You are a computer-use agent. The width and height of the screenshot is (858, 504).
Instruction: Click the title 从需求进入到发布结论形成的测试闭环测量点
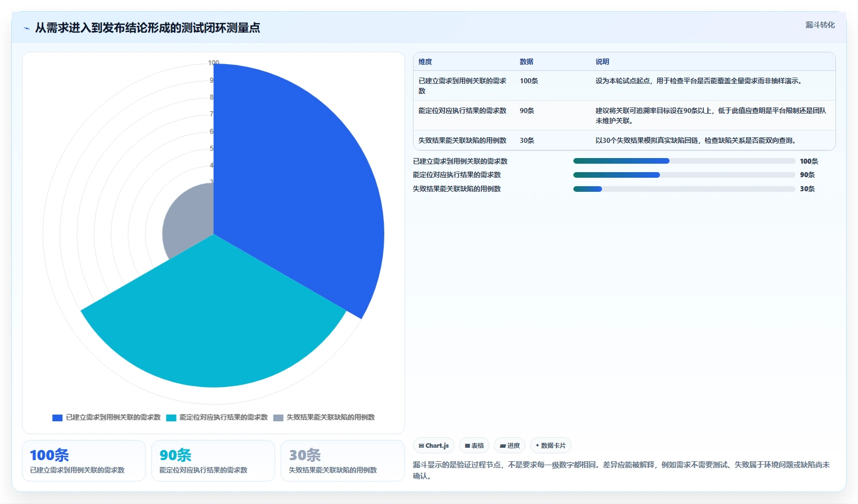coord(147,28)
